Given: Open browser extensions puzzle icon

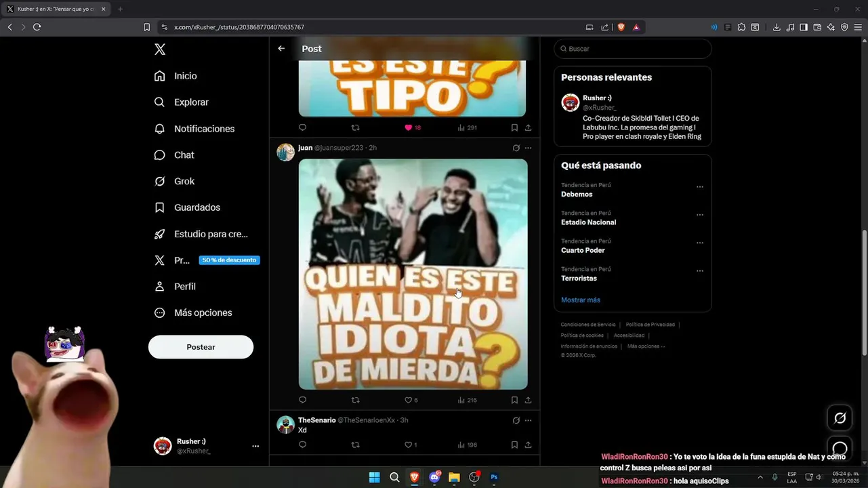Looking at the screenshot, I should click(741, 27).
